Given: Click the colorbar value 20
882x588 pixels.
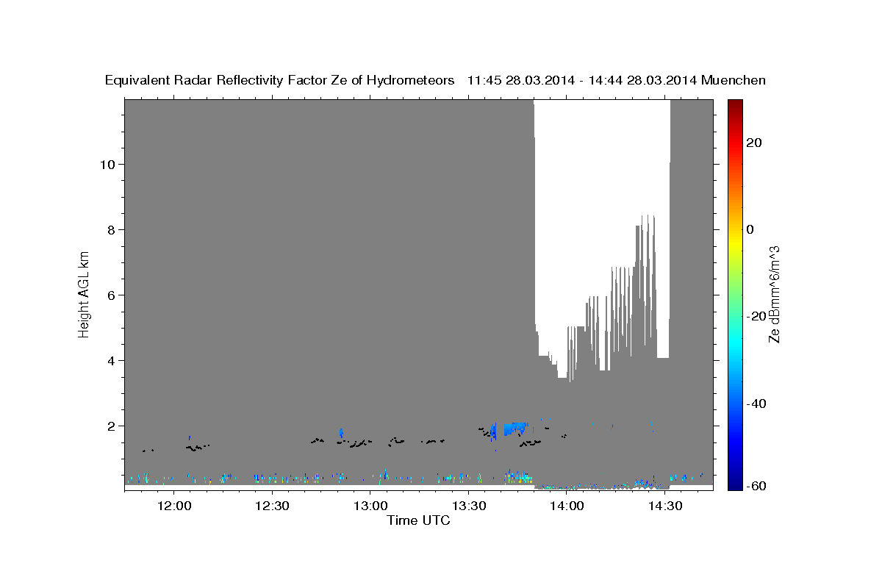Looking at the screenshot, I should (754, 143).
